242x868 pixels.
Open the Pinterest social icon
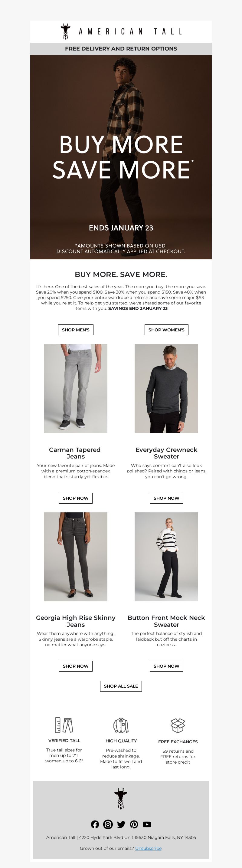pos(134,824)
